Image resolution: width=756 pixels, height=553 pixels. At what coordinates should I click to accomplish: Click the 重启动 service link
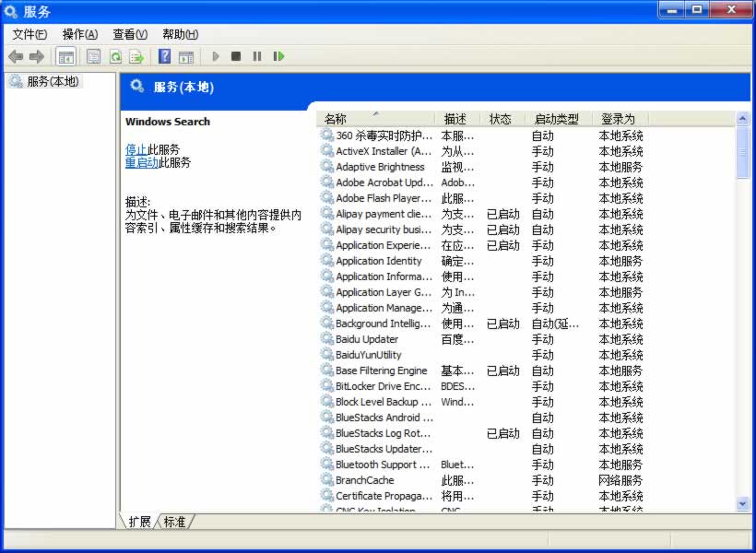pos(142,162)
